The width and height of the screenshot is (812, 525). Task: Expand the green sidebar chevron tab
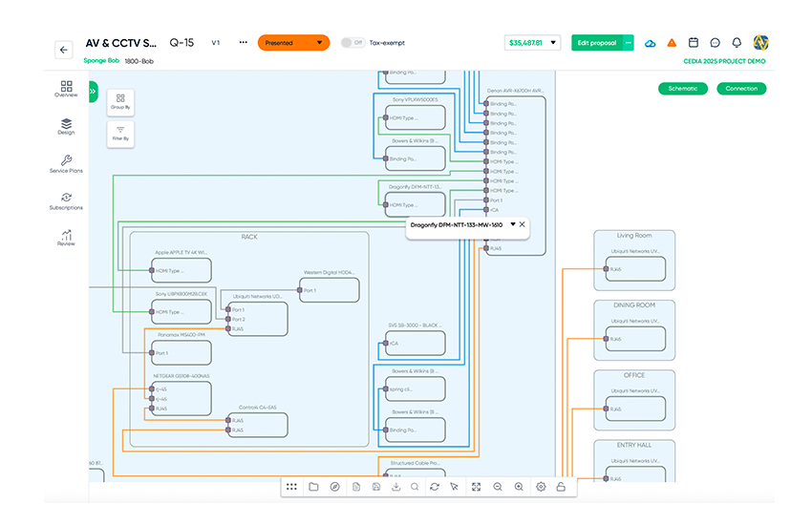click(93, 91)
